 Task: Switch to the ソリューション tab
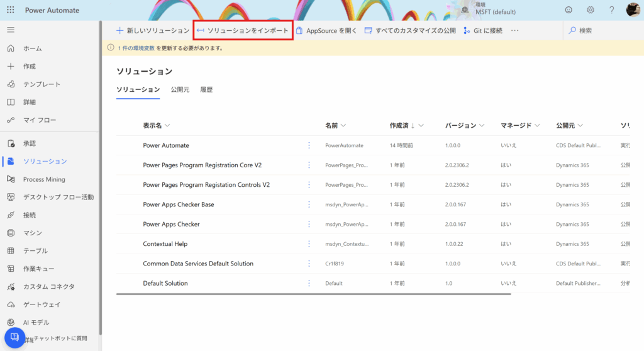click(138, 89)
